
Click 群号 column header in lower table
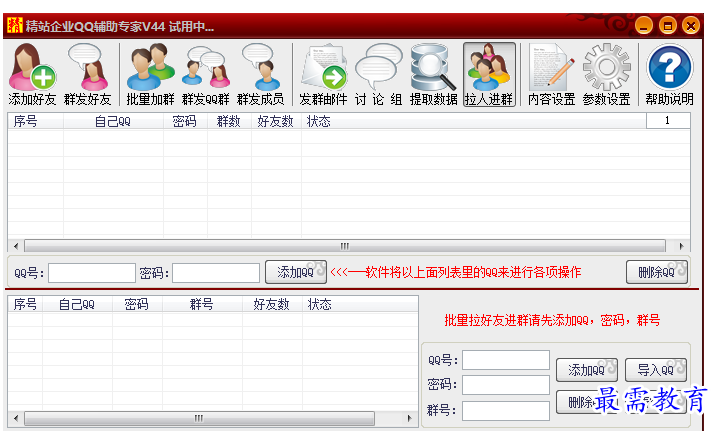pos(202,304)
